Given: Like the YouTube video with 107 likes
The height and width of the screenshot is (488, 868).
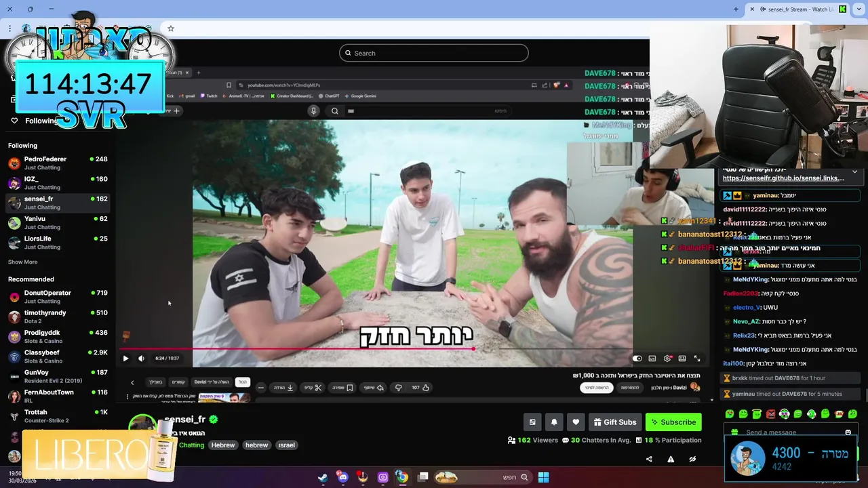Looking at the screenshot, I should [420, 388].
